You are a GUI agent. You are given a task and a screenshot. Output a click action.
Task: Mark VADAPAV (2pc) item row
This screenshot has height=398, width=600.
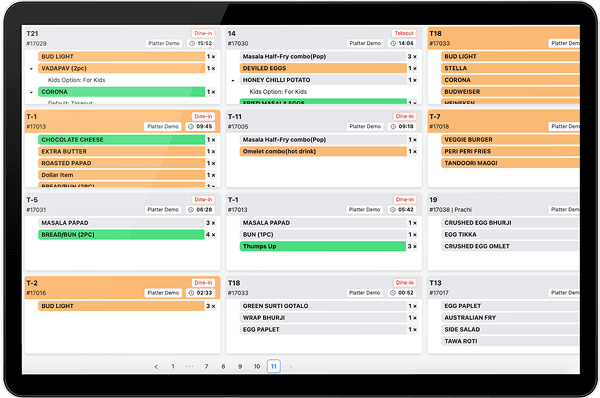coord(122,69)
